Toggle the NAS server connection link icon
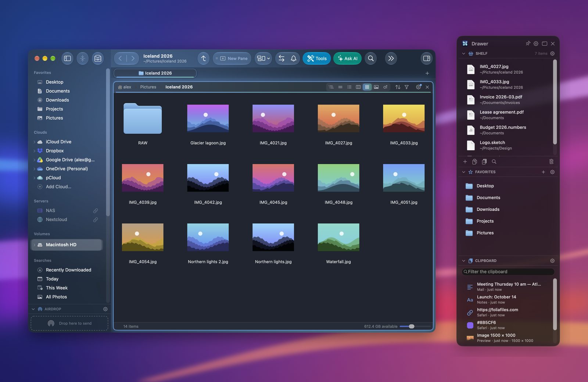Viewport: 588px width, 382px height. tap(96, 210)
